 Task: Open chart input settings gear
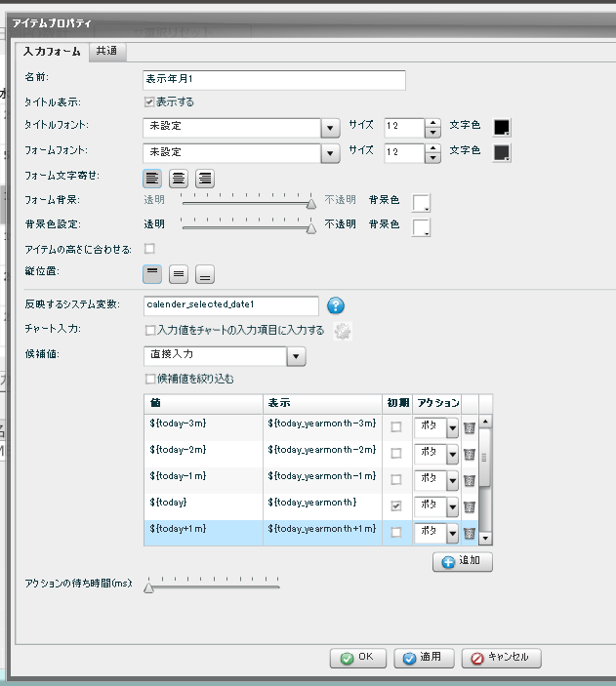click(343, 331)
